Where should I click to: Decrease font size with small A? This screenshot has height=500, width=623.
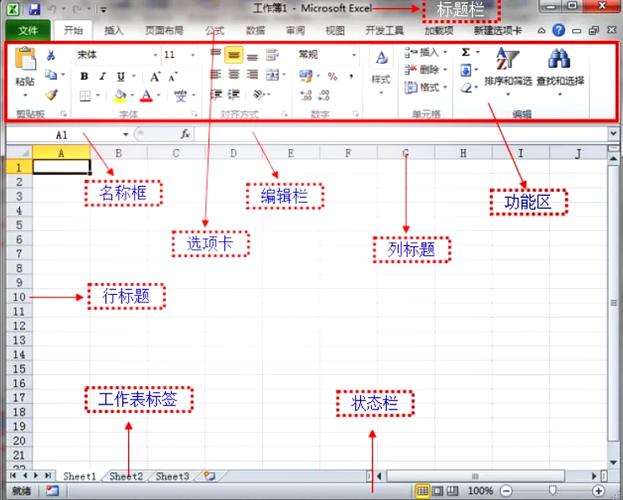[173, 77]
